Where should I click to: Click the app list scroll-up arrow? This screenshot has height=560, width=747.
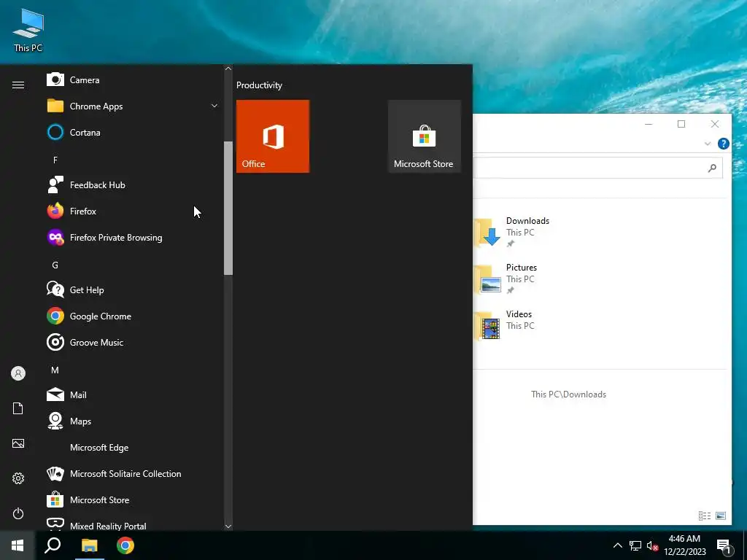point(228,69)
